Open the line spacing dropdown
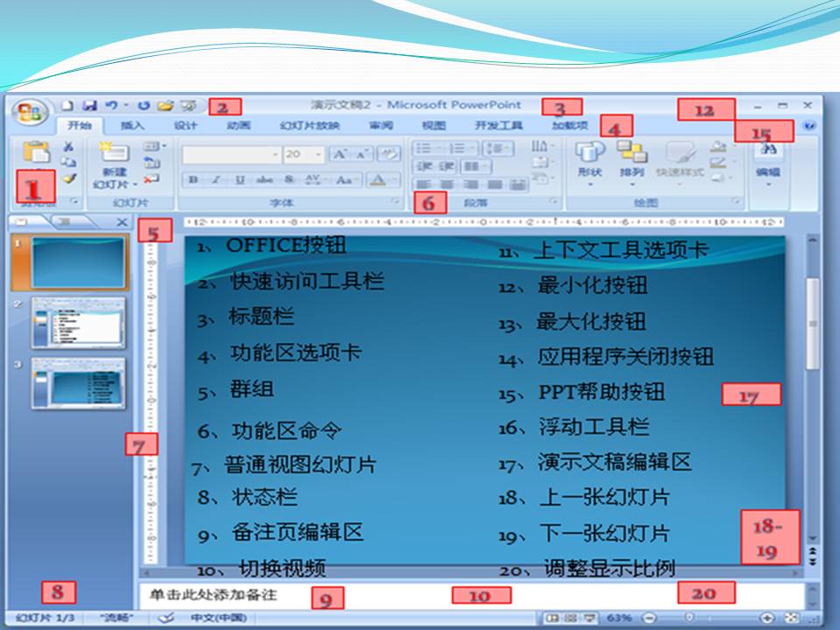840x630 pixels. tap(498, 149)
